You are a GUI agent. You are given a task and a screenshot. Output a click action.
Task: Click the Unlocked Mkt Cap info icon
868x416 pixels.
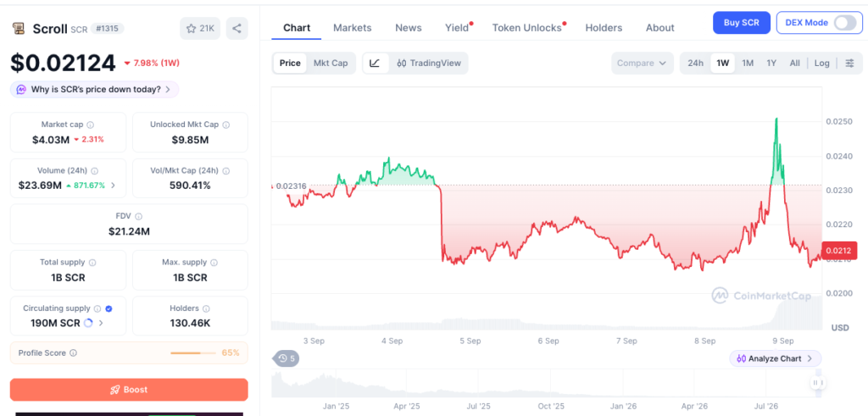[x=226, y=125]
